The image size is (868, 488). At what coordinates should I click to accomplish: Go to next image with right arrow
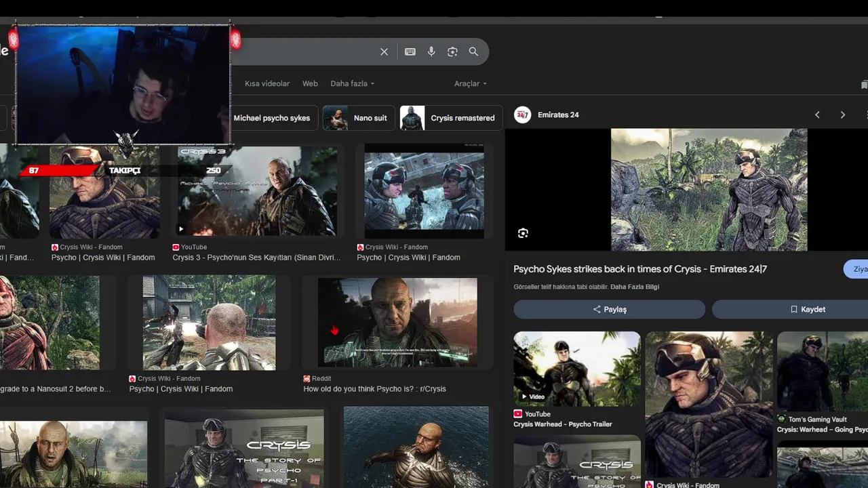coord(843,115)
